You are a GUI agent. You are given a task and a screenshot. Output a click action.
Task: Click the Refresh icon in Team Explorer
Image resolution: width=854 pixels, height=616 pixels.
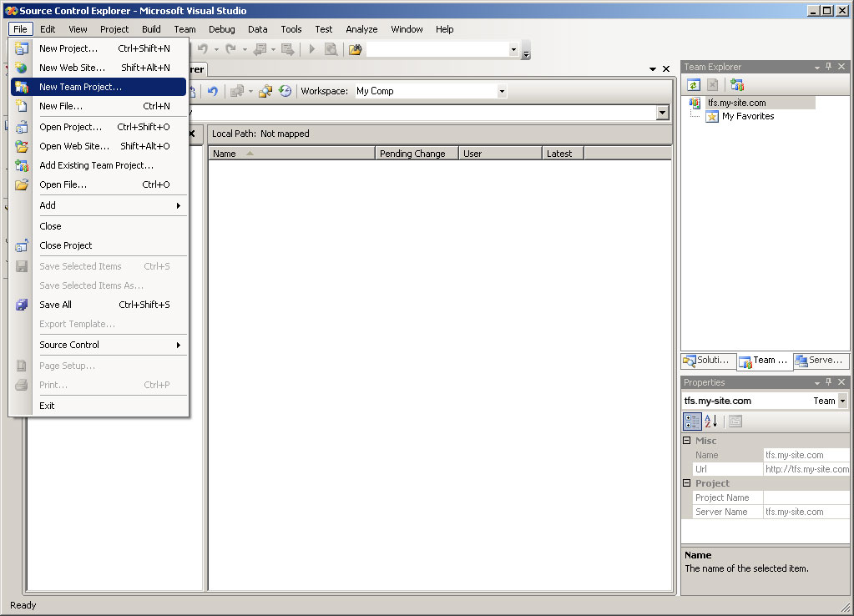pos(694,85)
